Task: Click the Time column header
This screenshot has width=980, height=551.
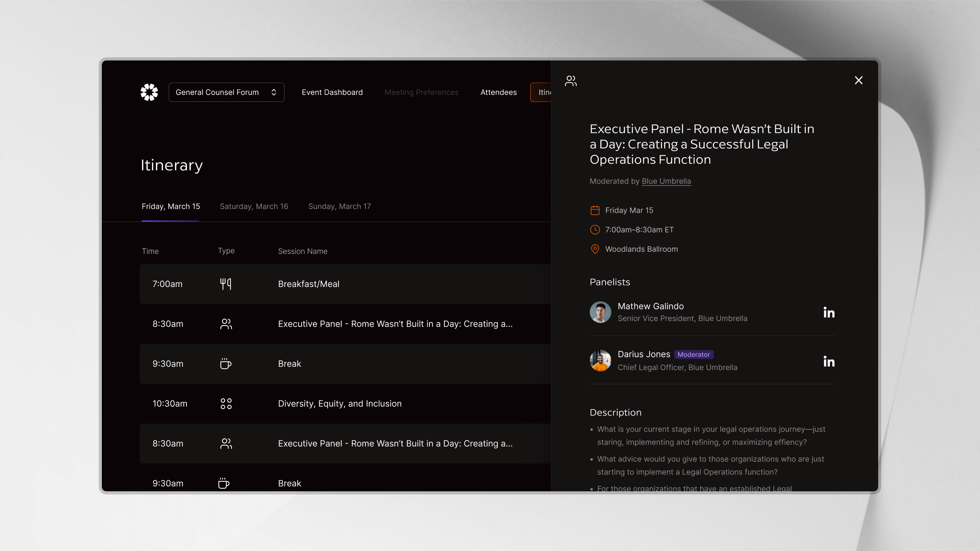Action: pos(150,251)
